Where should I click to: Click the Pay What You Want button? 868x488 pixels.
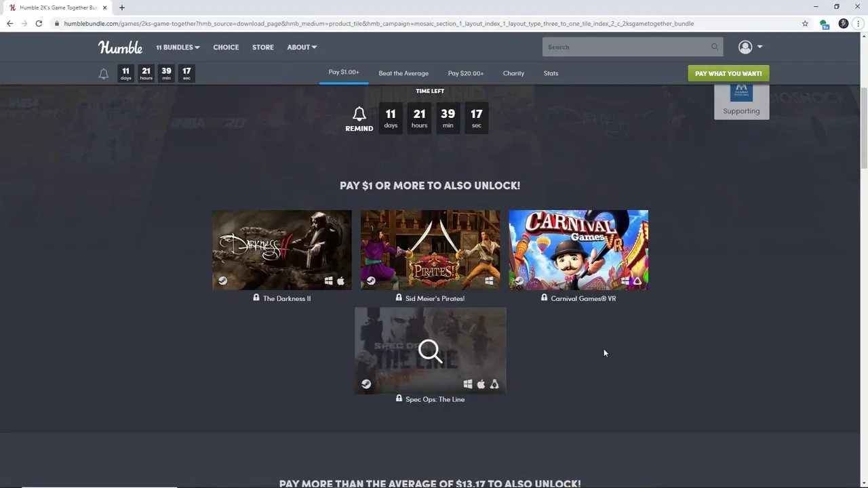(x=728, y=73)
